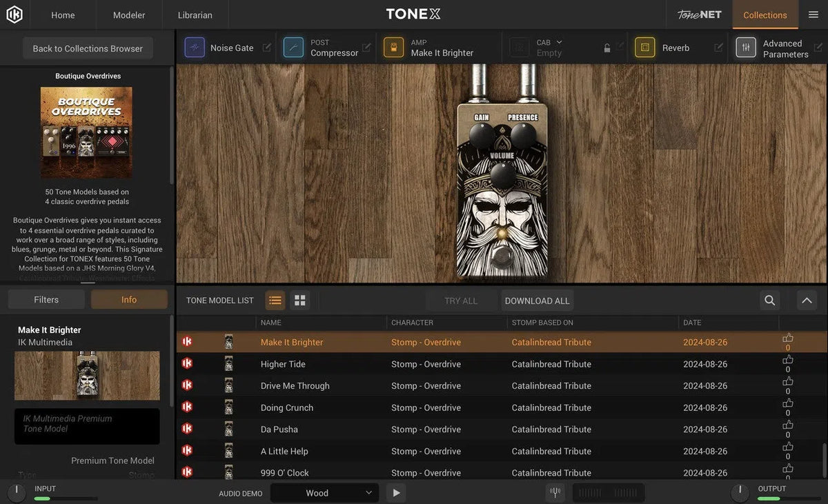Click the IK Multimedia logo top left

point(14,14)
